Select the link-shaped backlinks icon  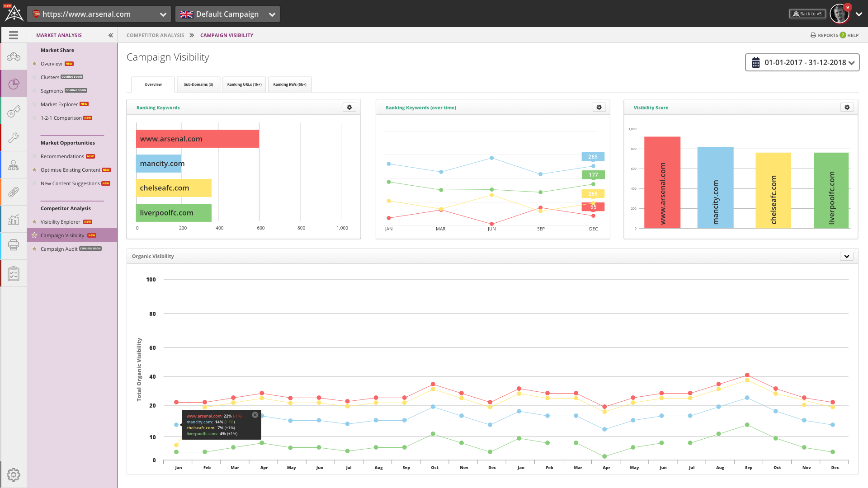pos(14,192)
